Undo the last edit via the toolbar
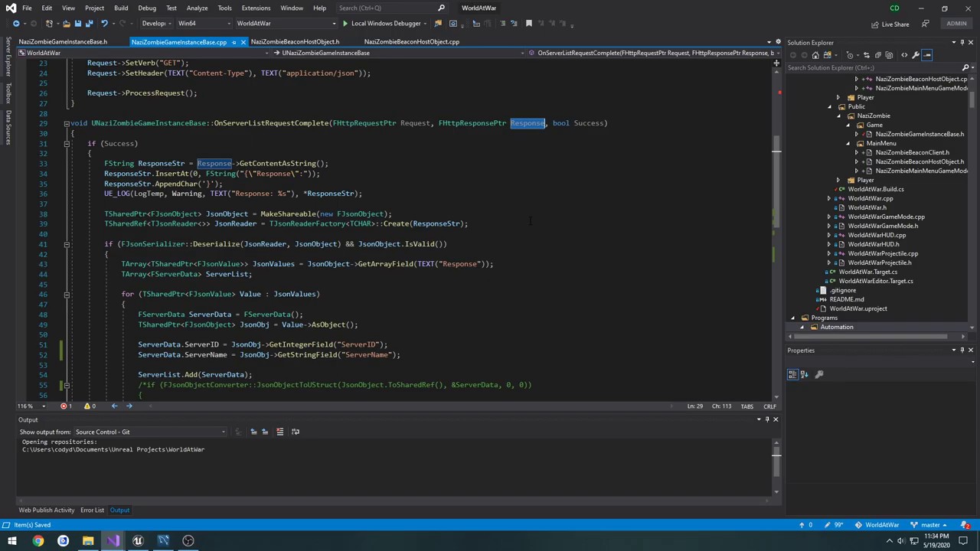This screenshot has width=980, height=551. (104, 24)
